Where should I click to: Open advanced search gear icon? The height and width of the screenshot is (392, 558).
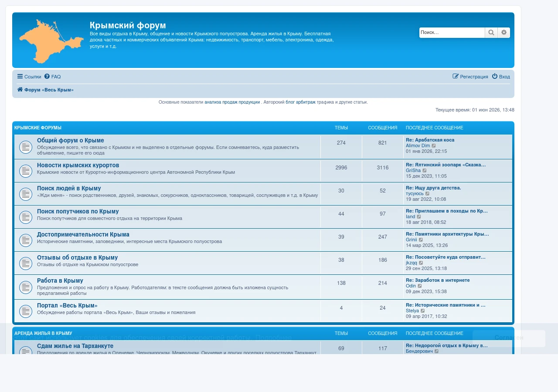(504, 33)
